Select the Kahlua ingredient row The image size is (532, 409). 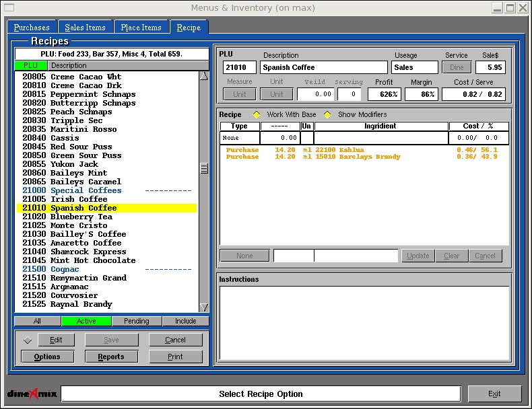click(x=364, y=150)
